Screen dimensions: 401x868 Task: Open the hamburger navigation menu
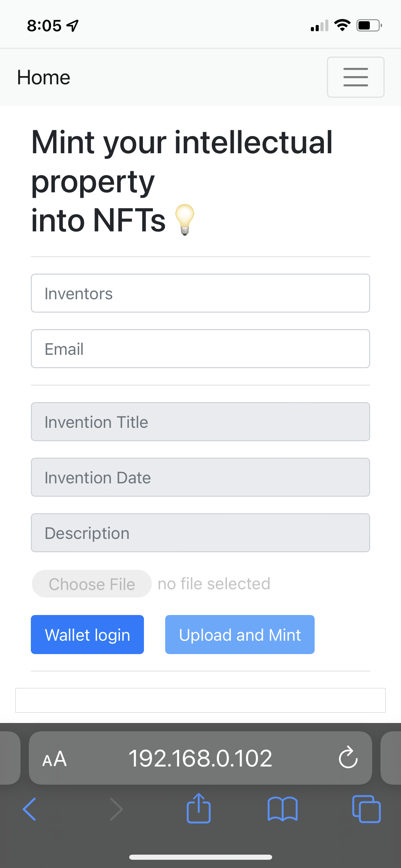click(355, 77)
